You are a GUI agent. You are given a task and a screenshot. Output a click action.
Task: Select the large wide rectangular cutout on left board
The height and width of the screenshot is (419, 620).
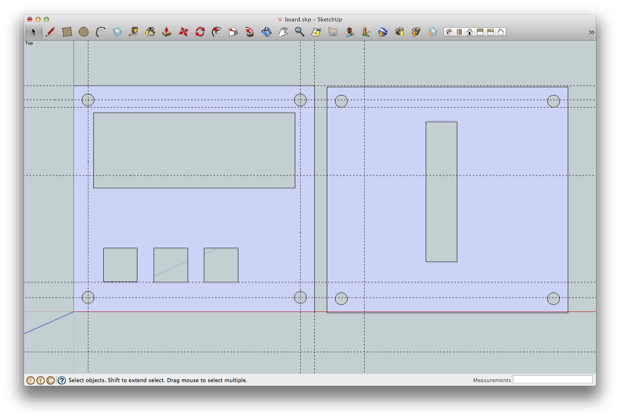pos(194,150)
